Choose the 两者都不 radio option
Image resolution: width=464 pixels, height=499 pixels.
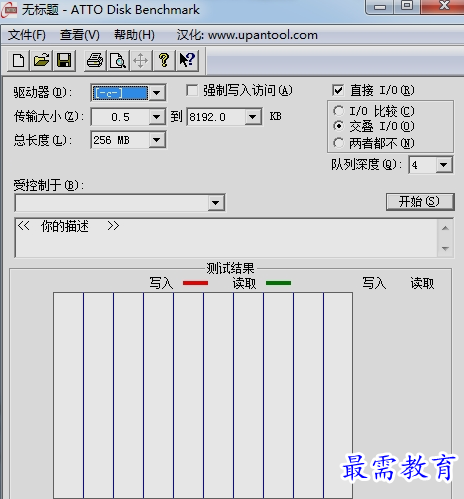(338, 143)
